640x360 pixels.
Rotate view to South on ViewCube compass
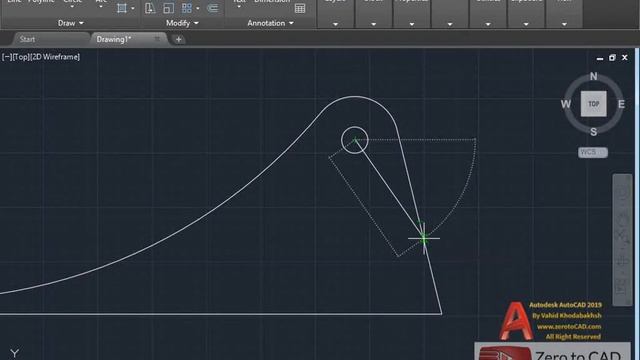pyautogui.click(x=593, y=132)
